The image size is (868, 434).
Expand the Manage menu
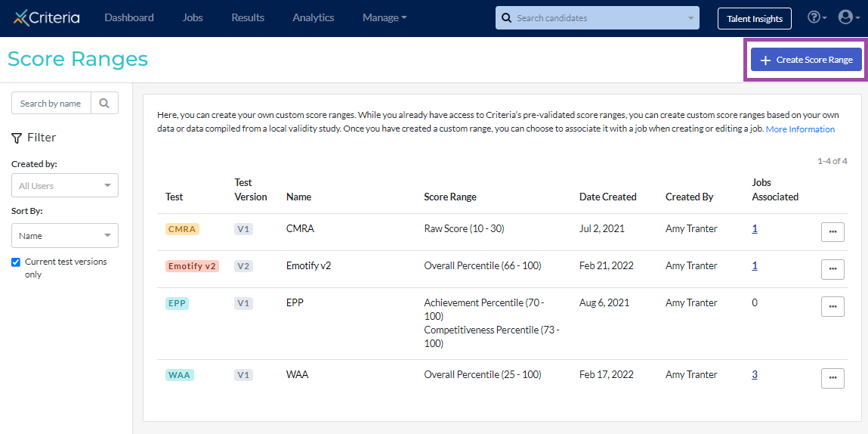(x=385, y=17)
